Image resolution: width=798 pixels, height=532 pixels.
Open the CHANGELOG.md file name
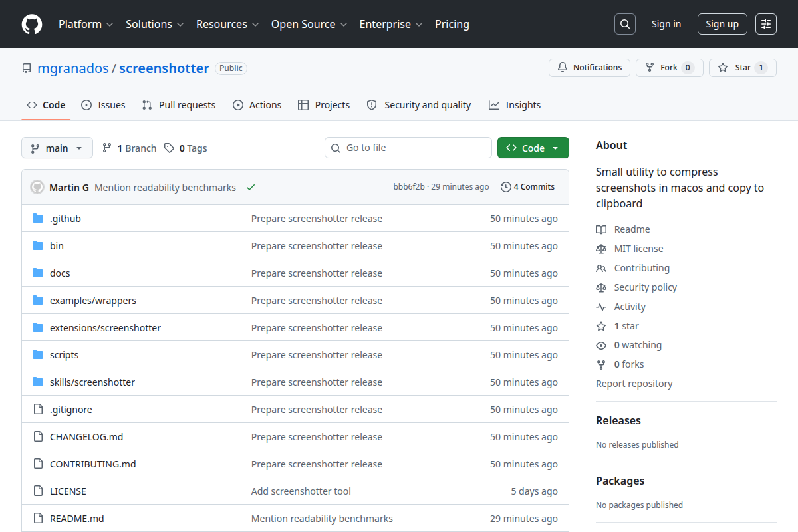click(x=86, y=437)
